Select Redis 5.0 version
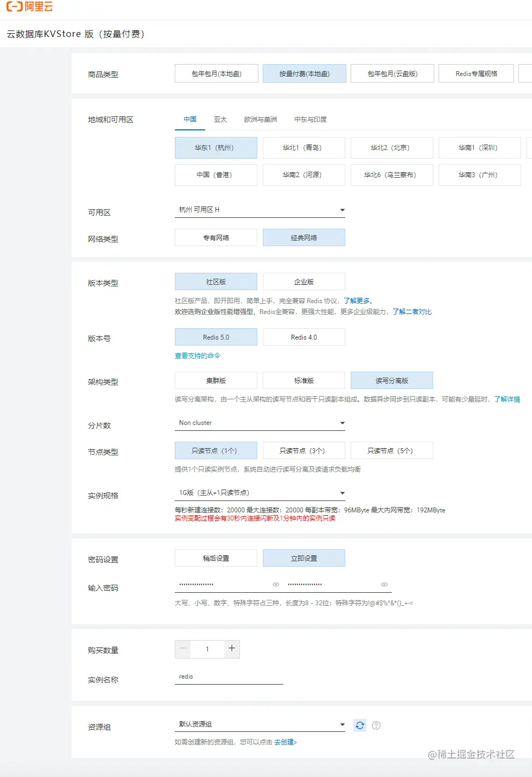 [x=216, y=337]
